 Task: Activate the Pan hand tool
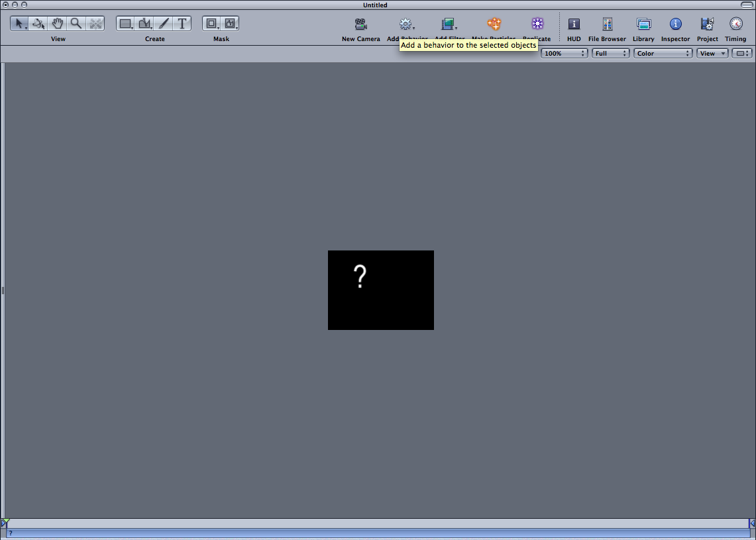[58, 24]
